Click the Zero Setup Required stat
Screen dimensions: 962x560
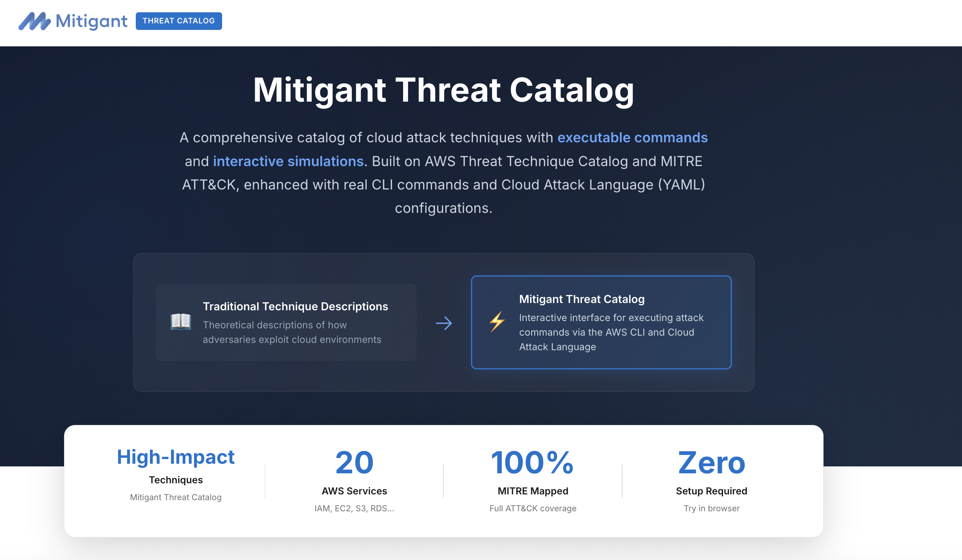point(711,463)
